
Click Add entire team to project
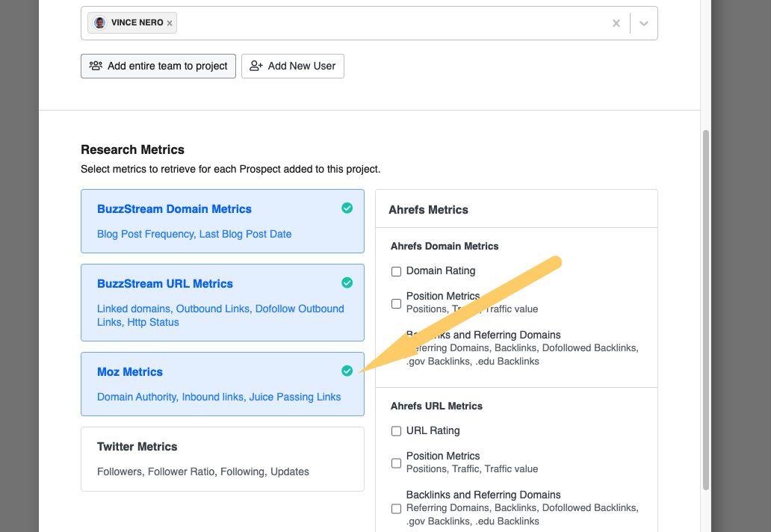pyautogui.click(x=158, y=66)
